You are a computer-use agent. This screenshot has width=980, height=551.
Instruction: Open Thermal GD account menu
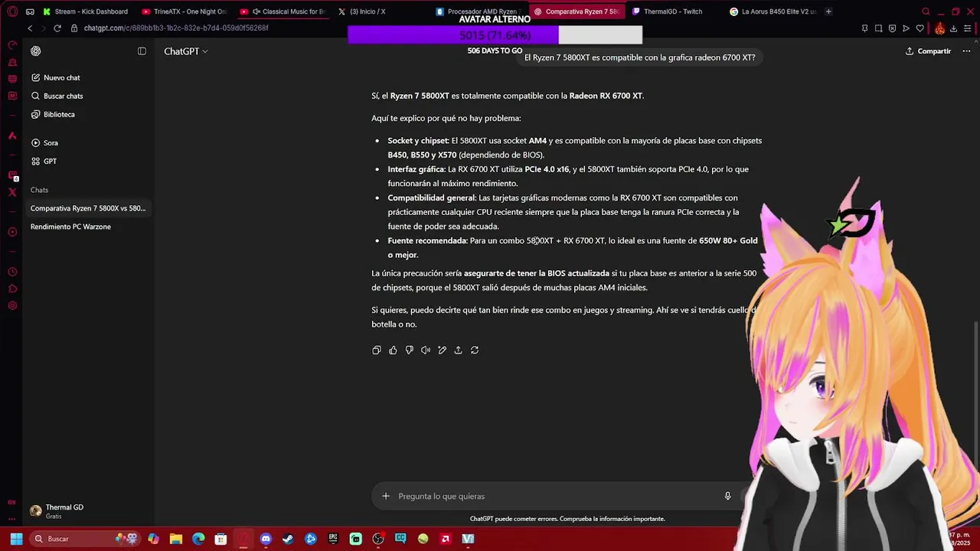(87, 511)
